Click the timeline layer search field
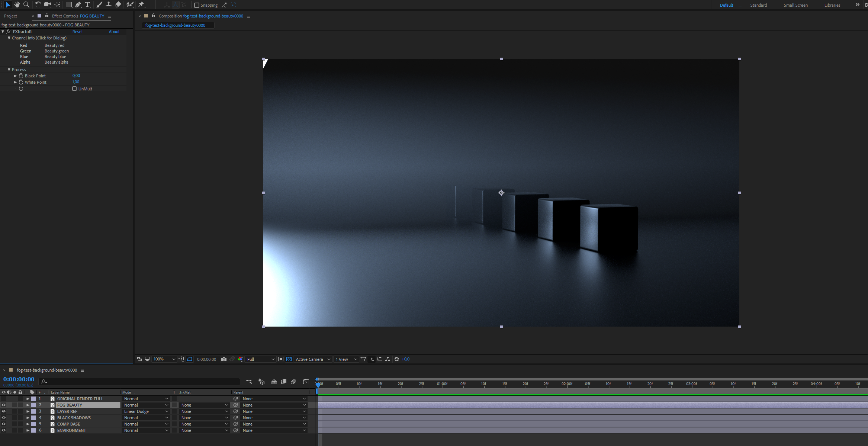The height and width of the screenshot is (446, 868). tap(141, 382)
